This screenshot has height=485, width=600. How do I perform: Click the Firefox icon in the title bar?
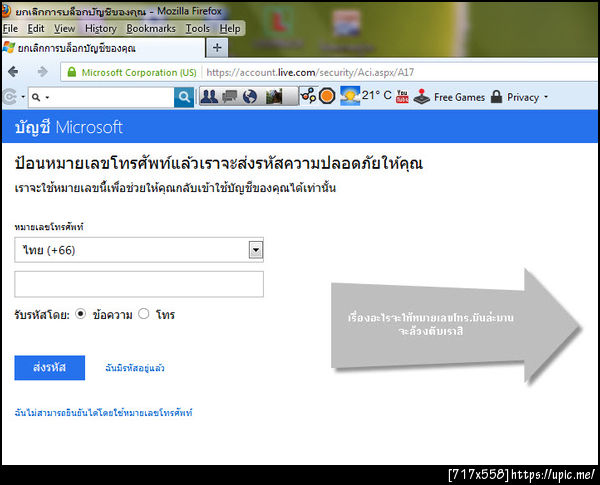(x=5, y=11)
